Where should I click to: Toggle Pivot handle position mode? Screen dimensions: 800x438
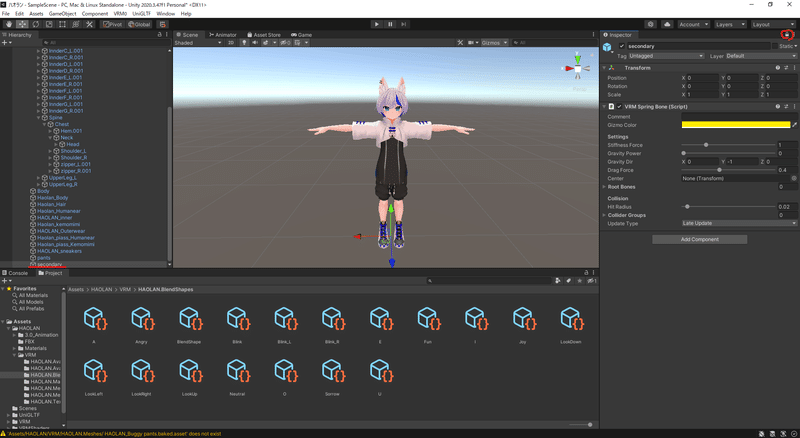pyautogui.click(x=112, y=24)
